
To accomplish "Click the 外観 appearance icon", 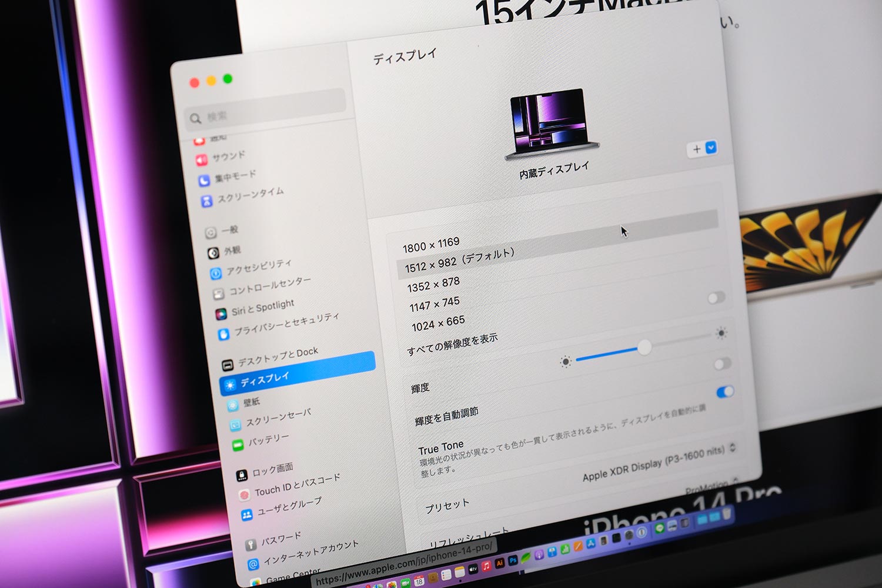I will coord(213,253).
